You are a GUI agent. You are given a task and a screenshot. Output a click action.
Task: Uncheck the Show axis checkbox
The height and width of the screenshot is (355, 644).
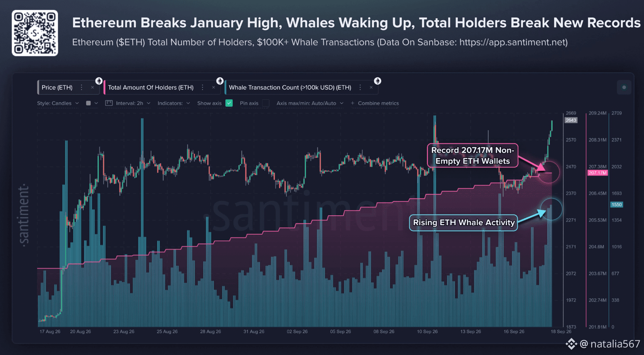(229, 103)
